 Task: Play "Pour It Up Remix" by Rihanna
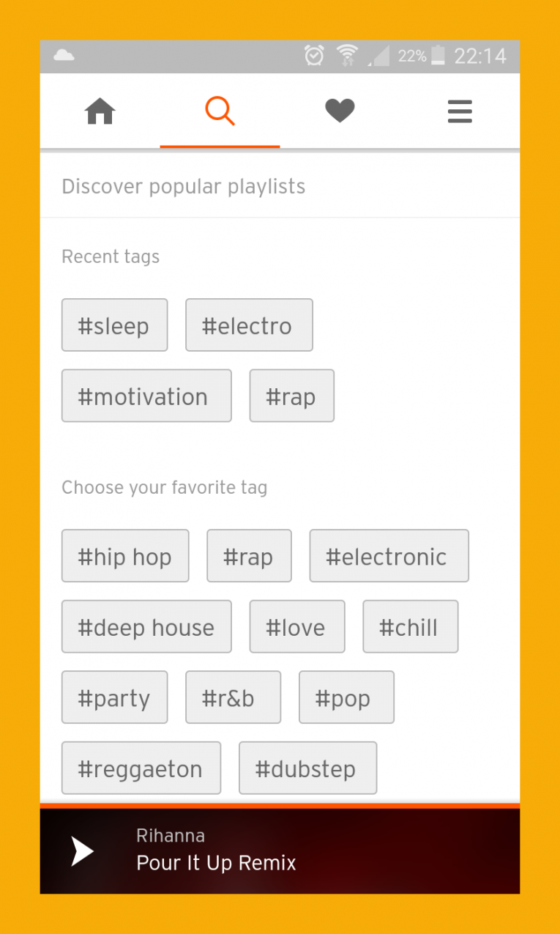[81, 851]
